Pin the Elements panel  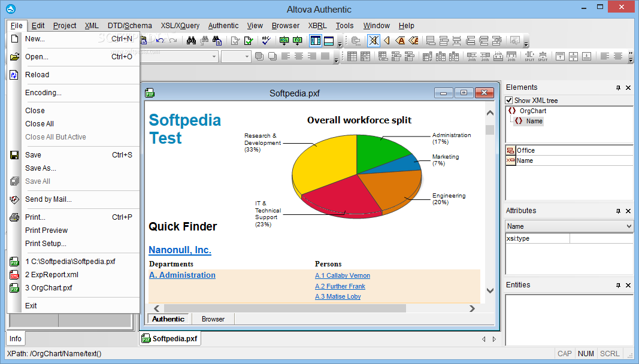pyautogui.click(x=618, y=87)
